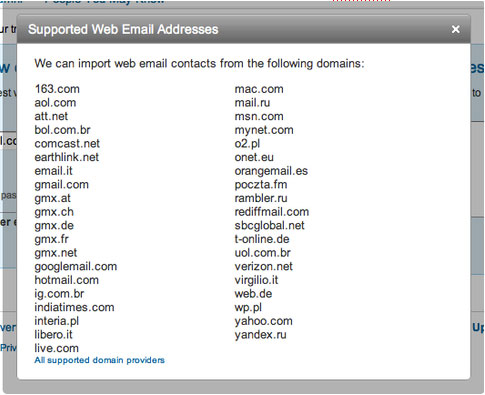485x395 pixels.
Task: Click the googlemail.com entry
Action: click(76, 267)
